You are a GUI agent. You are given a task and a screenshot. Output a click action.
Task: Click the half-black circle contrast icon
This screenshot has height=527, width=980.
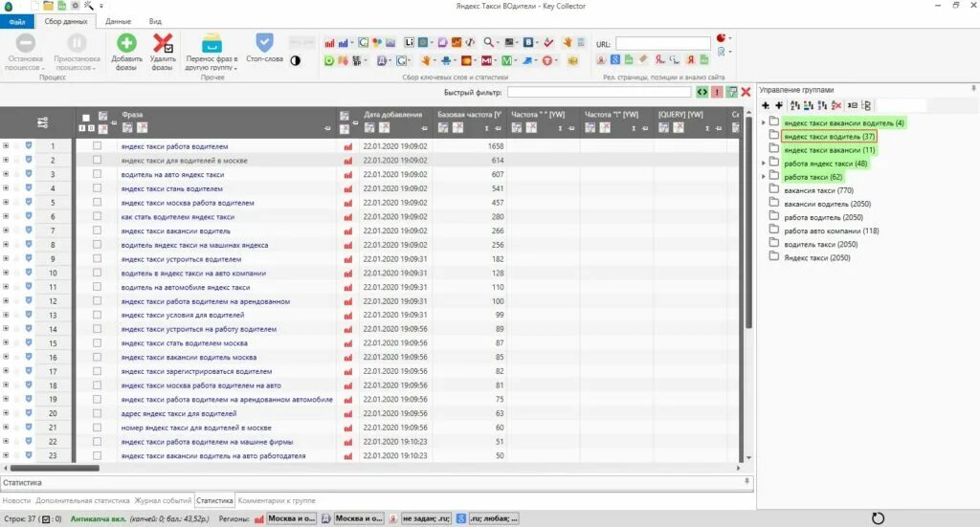(295, 60)
